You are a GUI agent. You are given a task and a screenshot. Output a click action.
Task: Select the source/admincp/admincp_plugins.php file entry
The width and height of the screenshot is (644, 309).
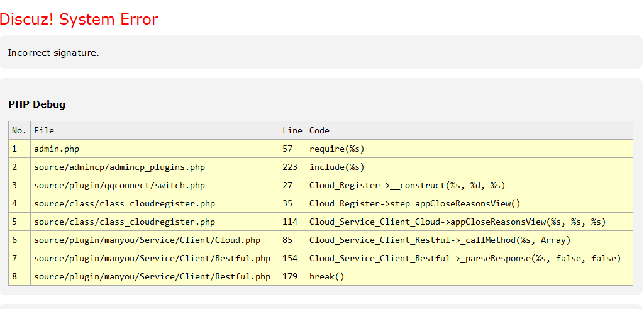119,167
